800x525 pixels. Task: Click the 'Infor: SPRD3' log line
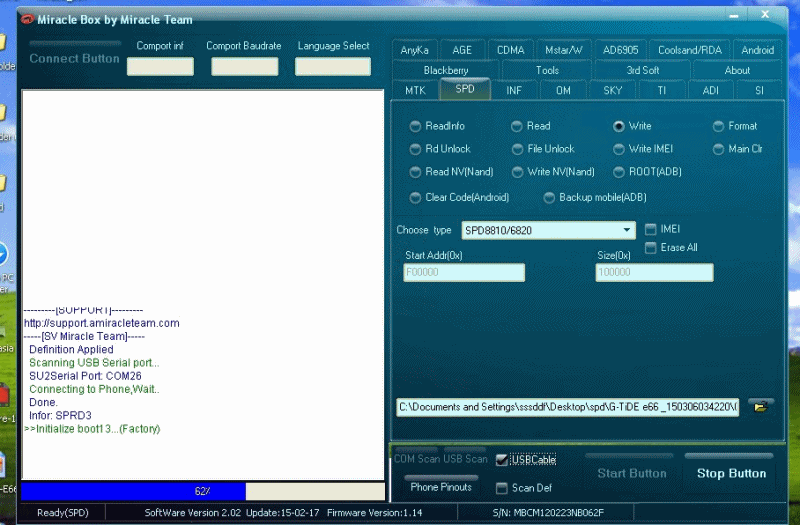pyautogui.click(x=60, y=415)
